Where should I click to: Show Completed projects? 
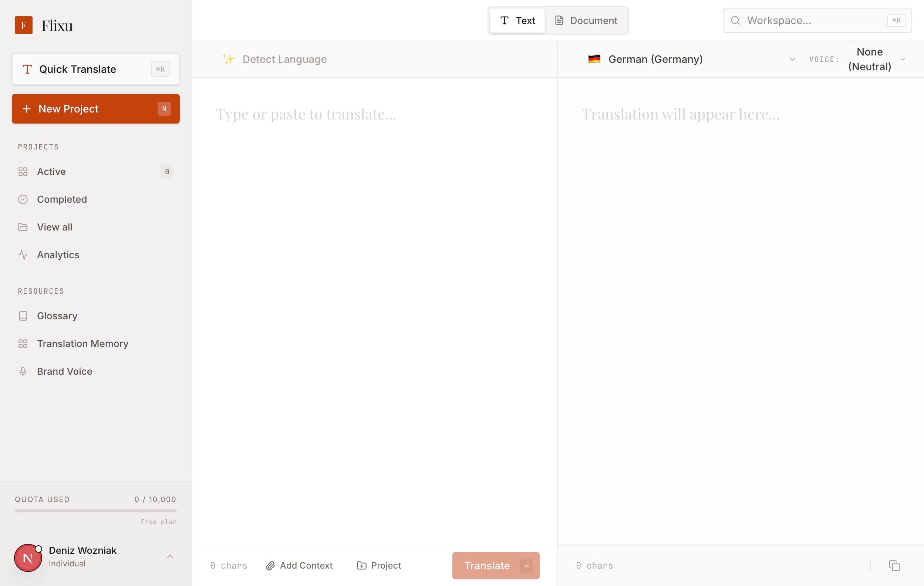click(62, 199)
